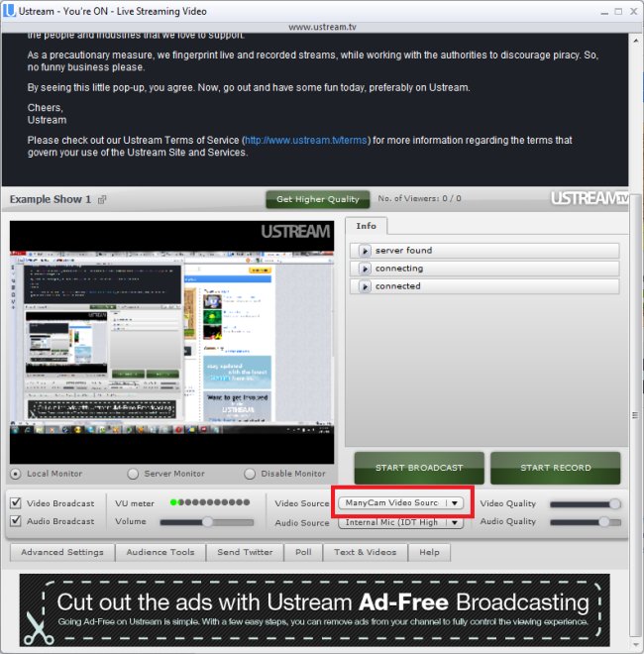Expand the 'connected' info entry arrow
This screenshot has width=644, height=654.
[365, 286]
